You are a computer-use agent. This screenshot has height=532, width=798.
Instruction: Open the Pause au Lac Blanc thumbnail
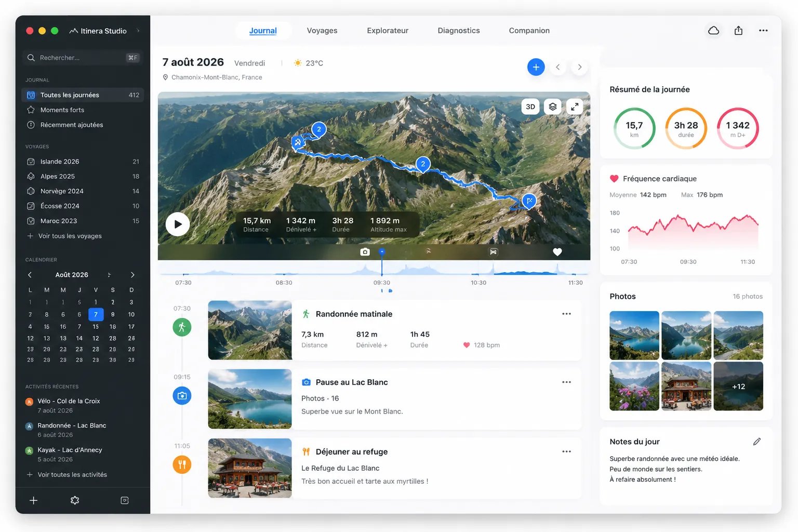250,399
